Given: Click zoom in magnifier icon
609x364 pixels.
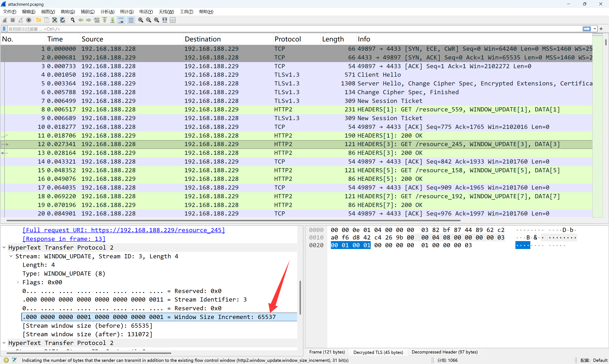Looking at the screenshot, I should [141, 20].
